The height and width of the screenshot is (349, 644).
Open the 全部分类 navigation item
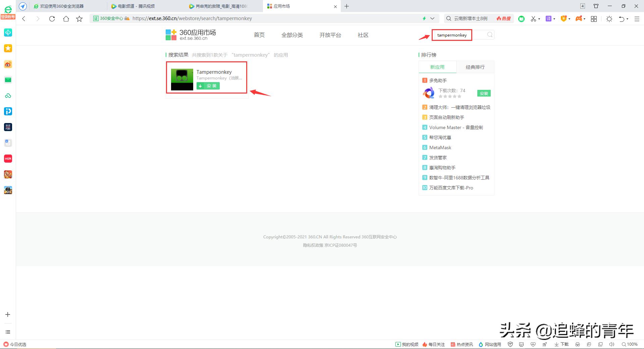point(292,35)
